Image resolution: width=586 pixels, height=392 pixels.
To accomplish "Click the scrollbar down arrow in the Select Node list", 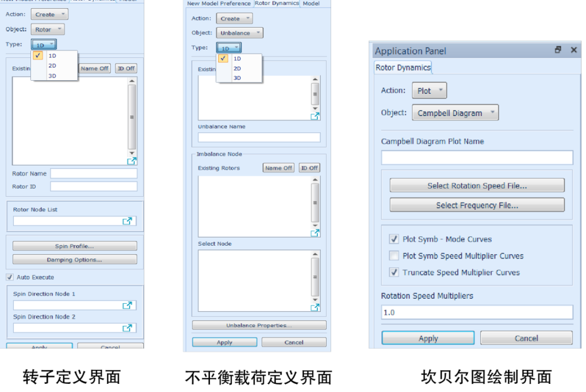I will coord(315,300).
